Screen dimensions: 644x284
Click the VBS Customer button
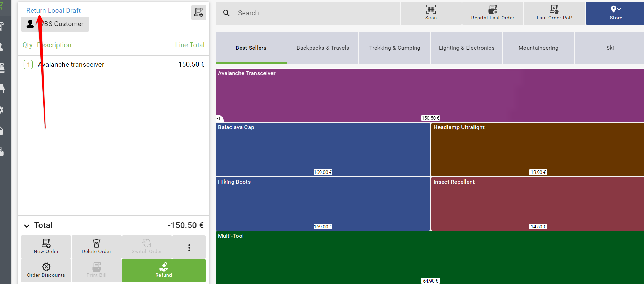[55, 24]
